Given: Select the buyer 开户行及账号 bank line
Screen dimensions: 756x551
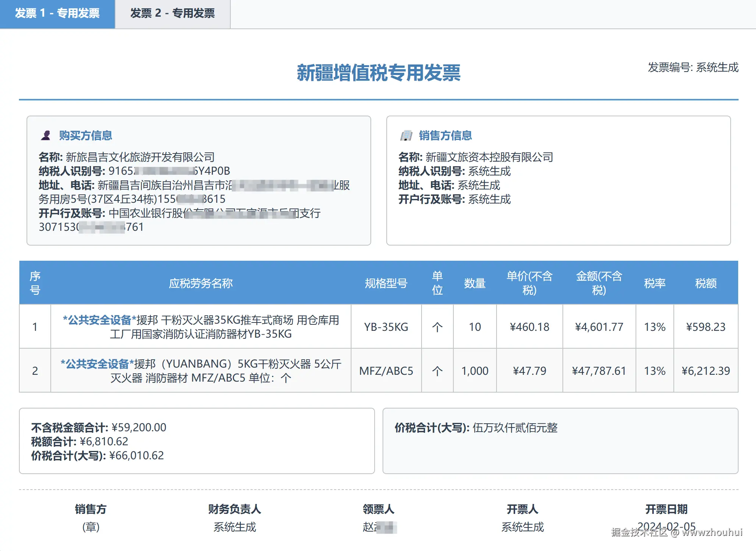Looking at the screenshot, I should coord(180,220).
